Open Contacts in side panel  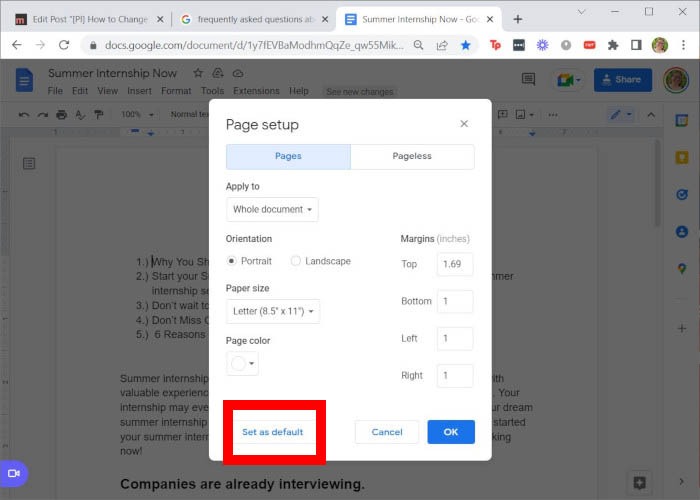[x=682, y=232]
